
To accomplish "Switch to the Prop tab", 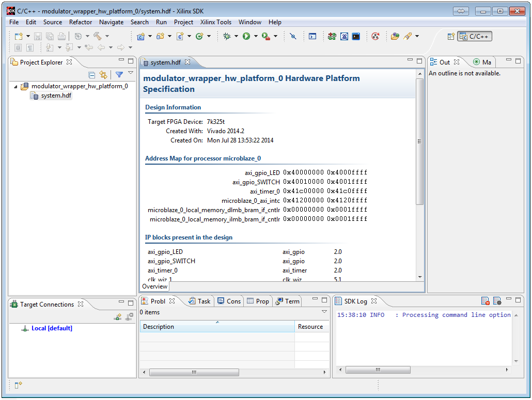I will (258, 301).
